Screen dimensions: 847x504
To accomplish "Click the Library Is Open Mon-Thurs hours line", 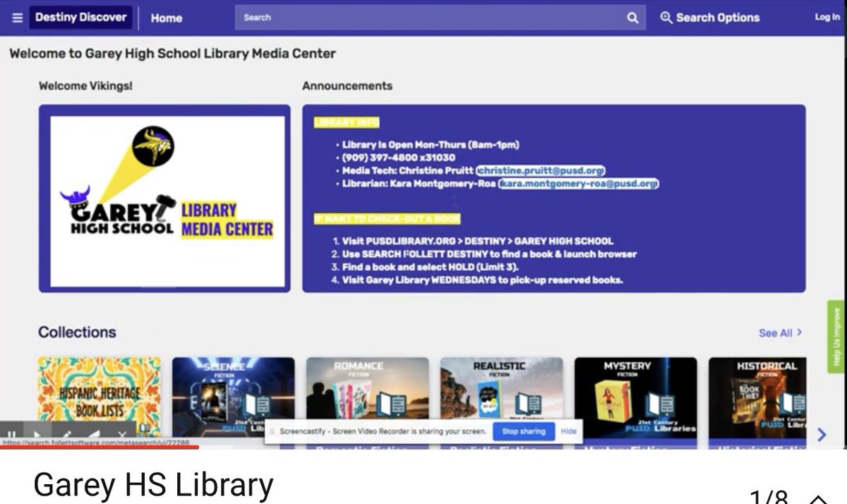I will click(x=431, y=145).
